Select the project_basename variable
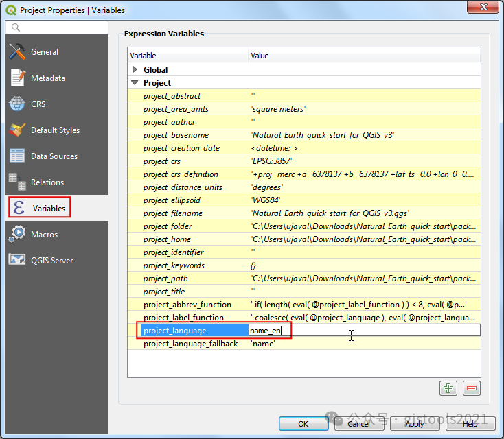 pos(176,135)
